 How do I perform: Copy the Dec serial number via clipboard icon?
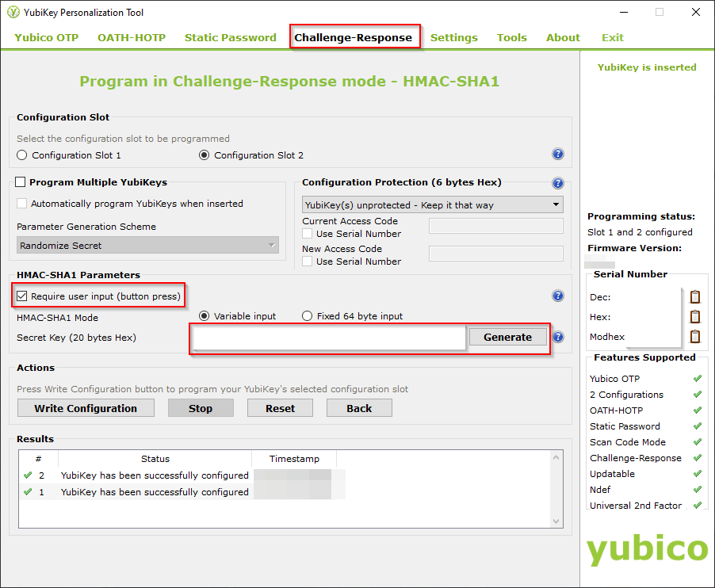point(695,297)
